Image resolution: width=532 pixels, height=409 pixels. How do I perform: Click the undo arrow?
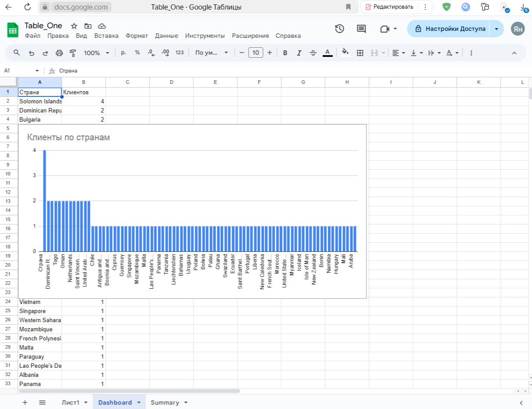31,53
